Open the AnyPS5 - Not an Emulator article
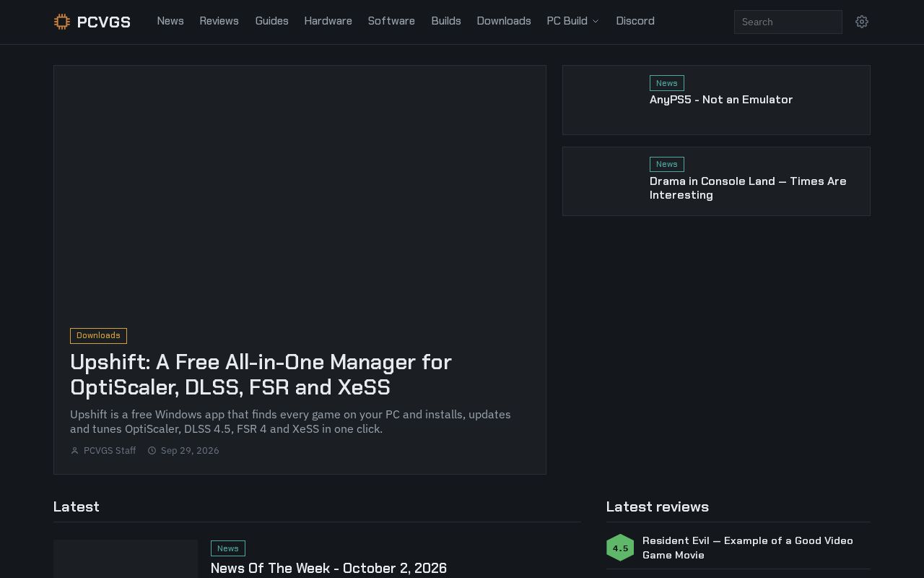The height and width of the screenshot is (578, 924). (721, 100)
